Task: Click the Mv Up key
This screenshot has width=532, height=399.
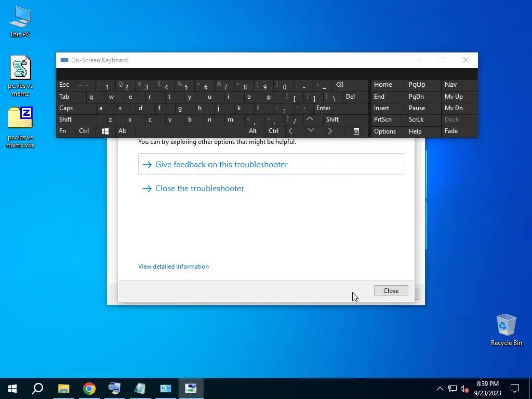Action: coord(459,97)
